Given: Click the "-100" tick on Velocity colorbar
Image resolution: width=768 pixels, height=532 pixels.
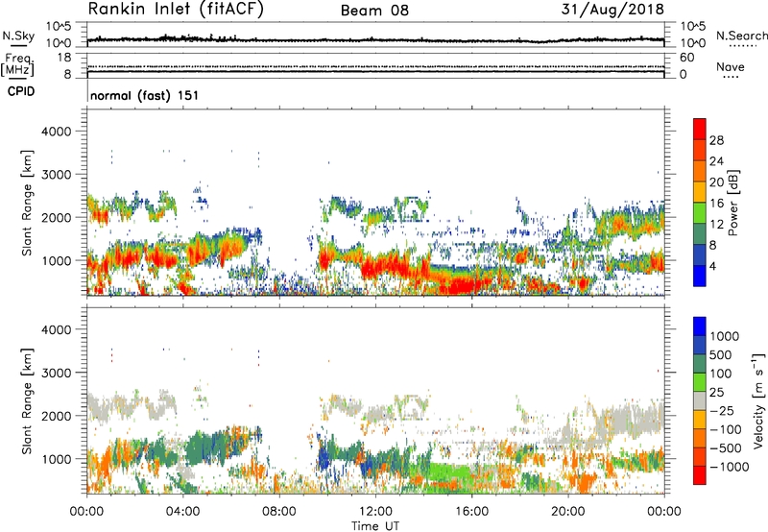Looking at the screenshot, I should point(726,429).
